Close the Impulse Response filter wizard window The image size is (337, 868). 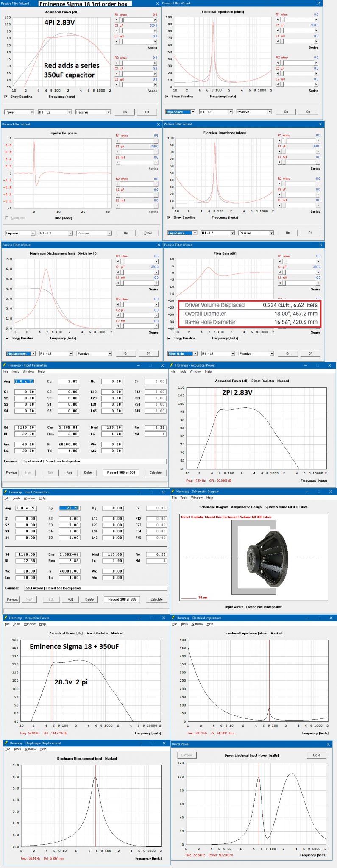(158, 124)
